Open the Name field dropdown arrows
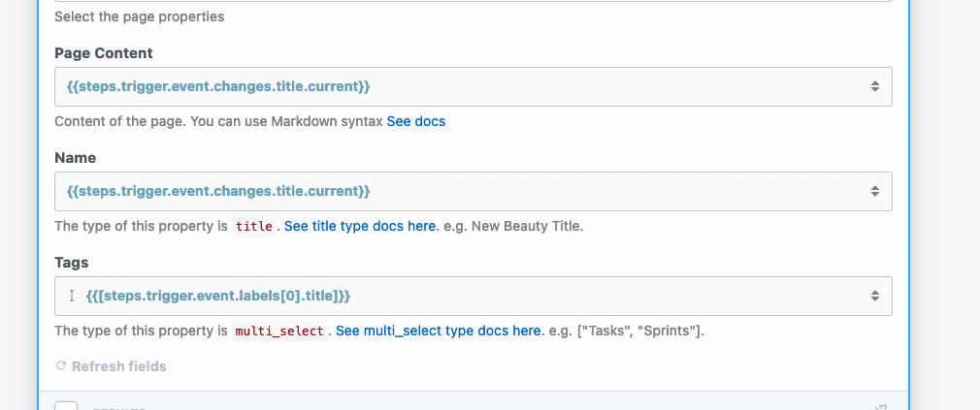The height and width of the screenshot is (410, 980). coord(874,191)
